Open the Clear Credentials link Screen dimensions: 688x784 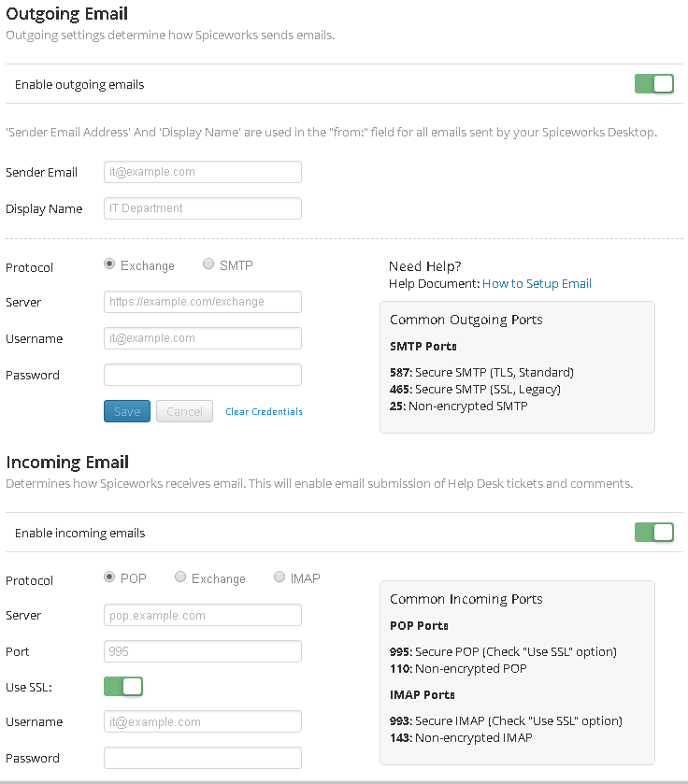pyautogui.click(x=264, y=411)
